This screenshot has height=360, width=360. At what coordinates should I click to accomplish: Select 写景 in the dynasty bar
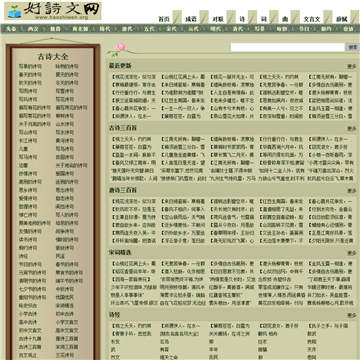click(260, 29)
